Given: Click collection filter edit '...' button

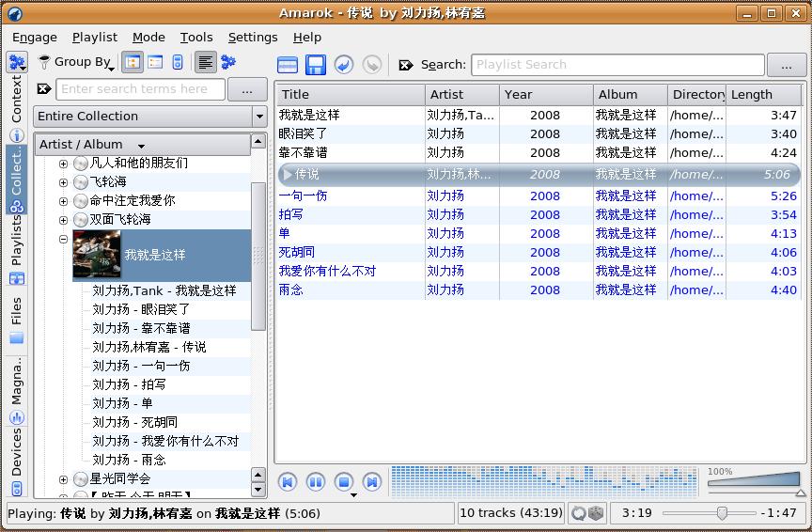Looking at the screenshot, I should click(247, 90).
